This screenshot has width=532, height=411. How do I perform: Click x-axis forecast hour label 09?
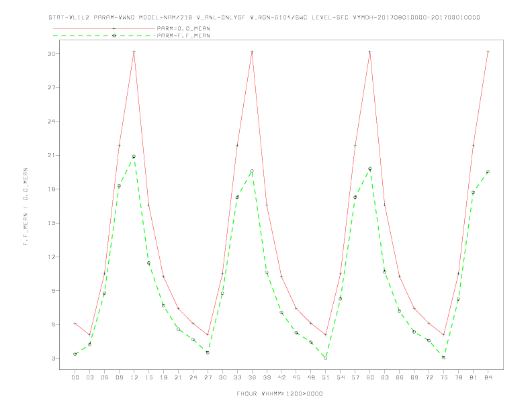click(x=119, y=377)
